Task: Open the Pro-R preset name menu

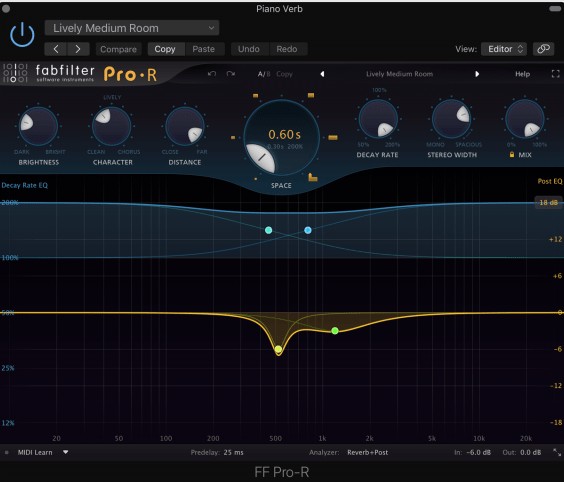Action: 400,74
